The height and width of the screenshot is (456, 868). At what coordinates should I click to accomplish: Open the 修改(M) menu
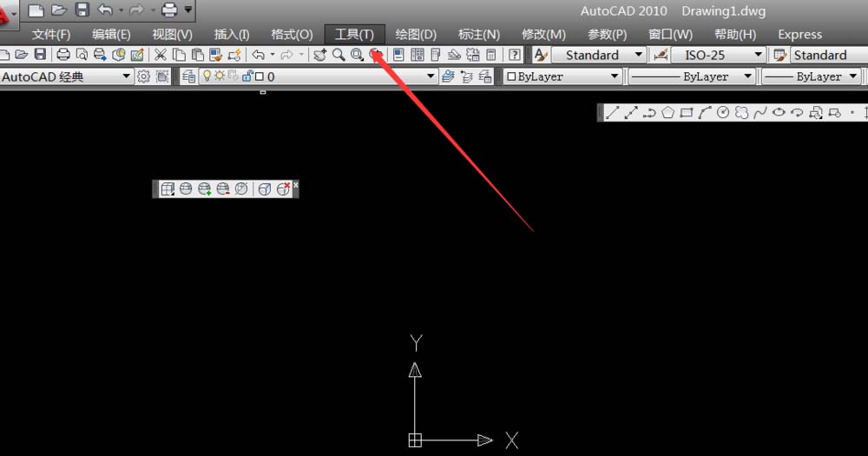tap(543, 35)
